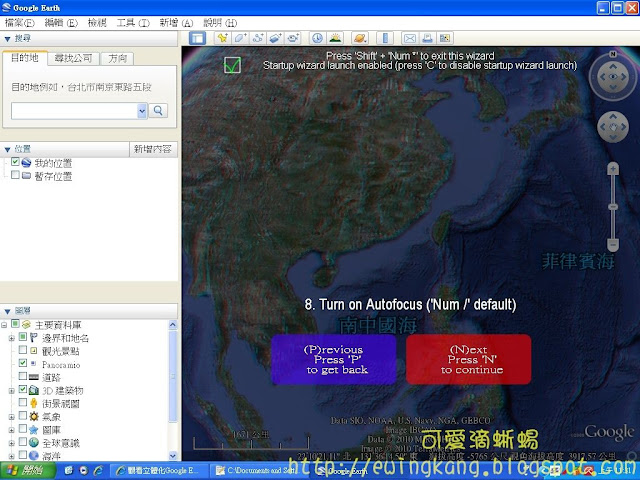Screen dimensions: 640x480
Task: Open the 編輯(E) menu
Action: click(61, 23)
